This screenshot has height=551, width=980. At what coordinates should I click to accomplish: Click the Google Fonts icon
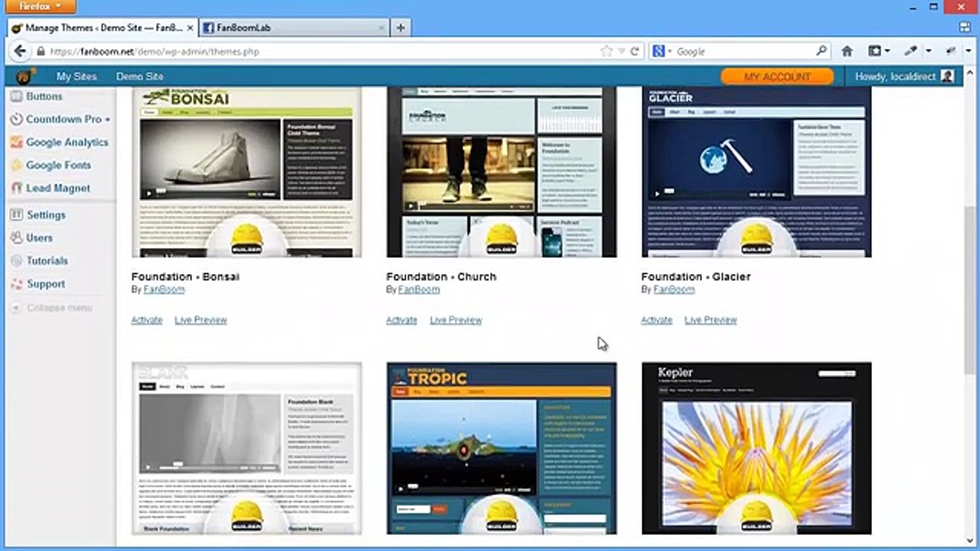click(x=16, y=165)
